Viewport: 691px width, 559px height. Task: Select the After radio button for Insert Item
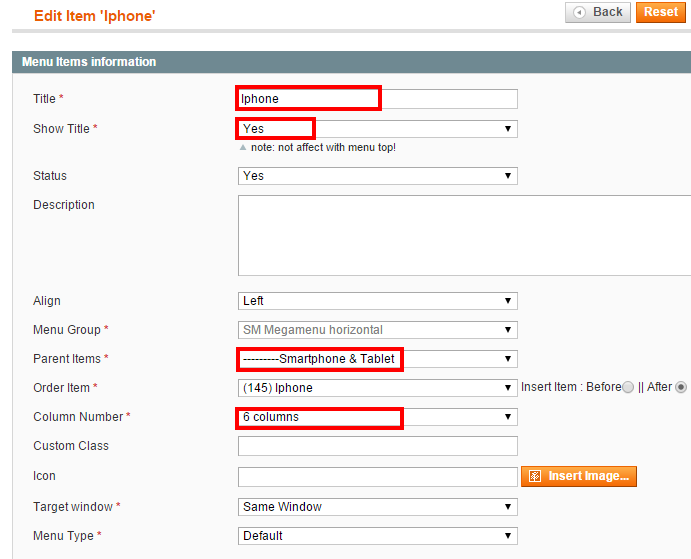[681, 388]
